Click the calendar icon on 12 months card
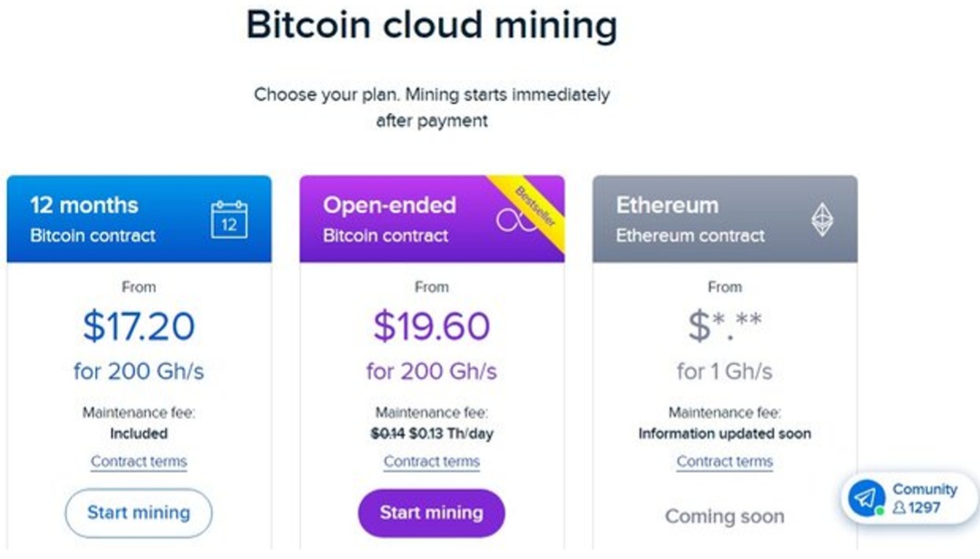 (229, 220)
